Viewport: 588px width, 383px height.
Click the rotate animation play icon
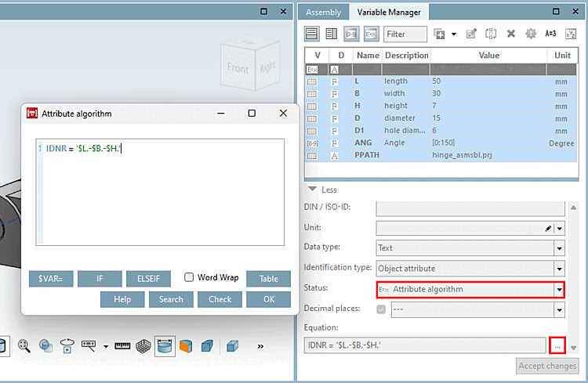pos(67,346)
